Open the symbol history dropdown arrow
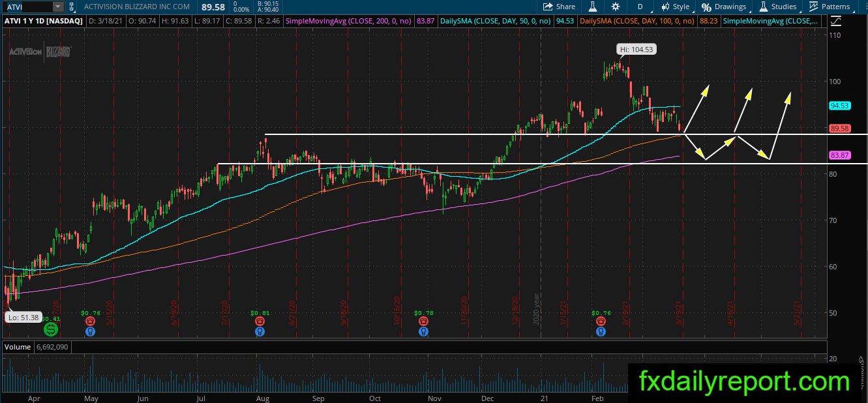Screen dimensions: 868x403 (58, 7)
